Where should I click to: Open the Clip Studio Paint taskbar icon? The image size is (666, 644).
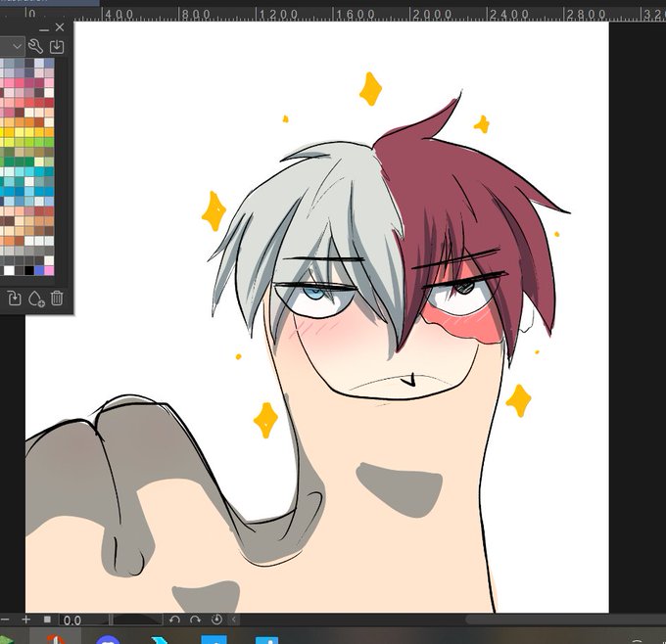[x=56, y=639]
